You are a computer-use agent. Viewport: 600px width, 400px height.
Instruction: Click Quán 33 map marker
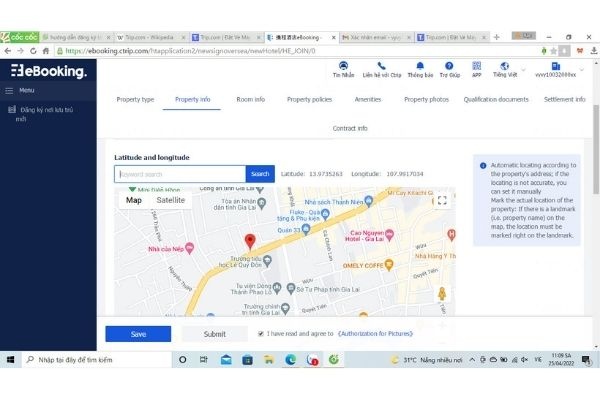[306, 230]
